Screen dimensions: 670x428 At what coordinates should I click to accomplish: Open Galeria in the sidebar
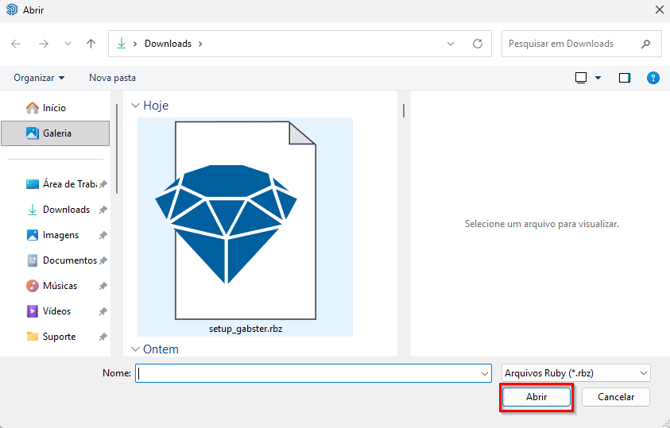pyautogui.click(x=56, y=132)
